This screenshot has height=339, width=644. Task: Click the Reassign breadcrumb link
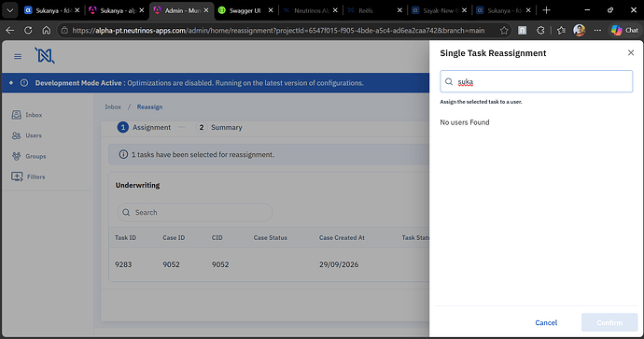coord(149,106)
